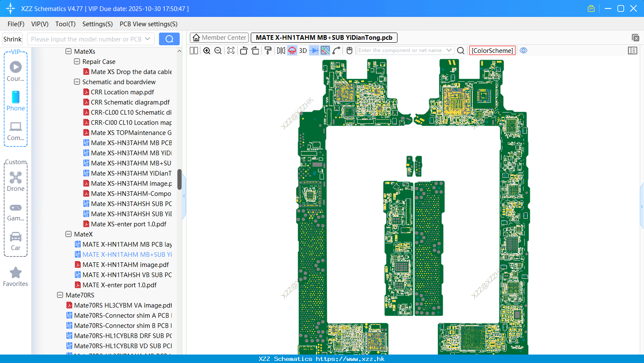
Task: Toggle the eye visibility icon
Action: click(523, 50)
